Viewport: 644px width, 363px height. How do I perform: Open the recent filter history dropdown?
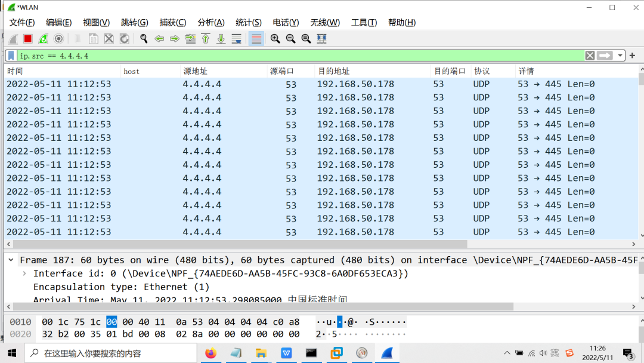tap(621, 56)
